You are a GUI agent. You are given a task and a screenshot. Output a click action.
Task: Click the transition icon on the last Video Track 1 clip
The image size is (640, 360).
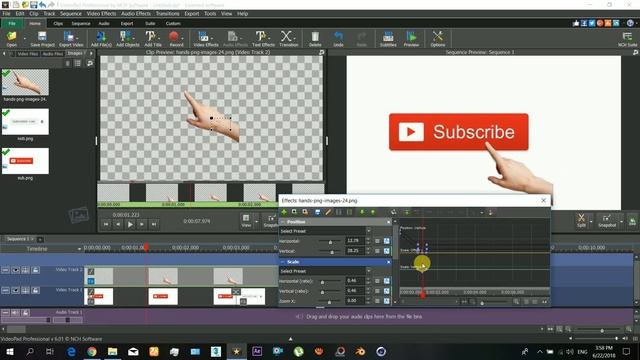[236, 292]
